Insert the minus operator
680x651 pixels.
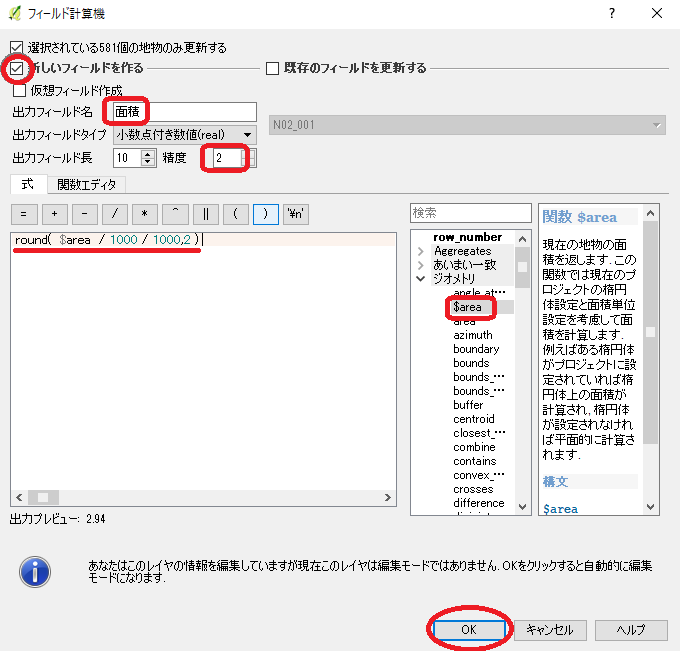pos(85,214)
